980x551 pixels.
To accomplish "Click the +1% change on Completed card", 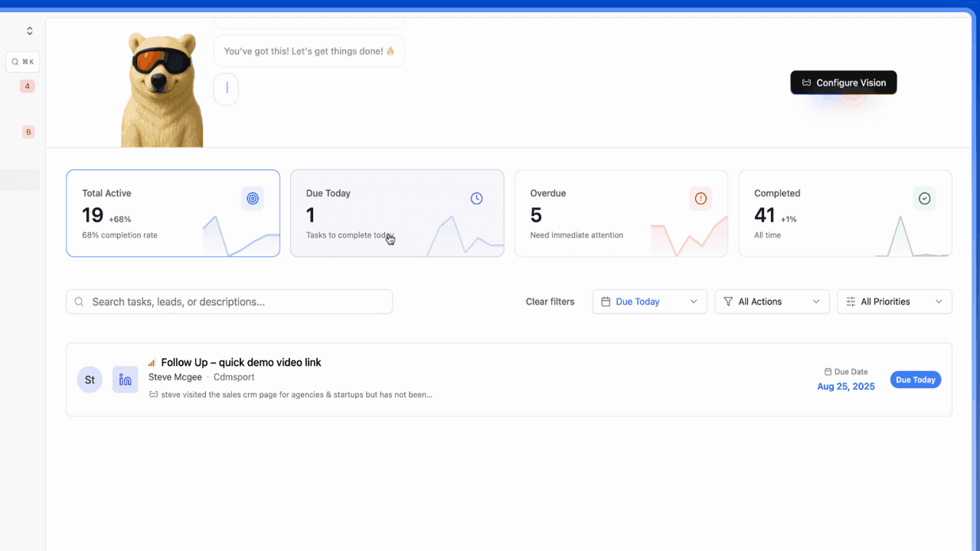I will (x=789, y=219).
